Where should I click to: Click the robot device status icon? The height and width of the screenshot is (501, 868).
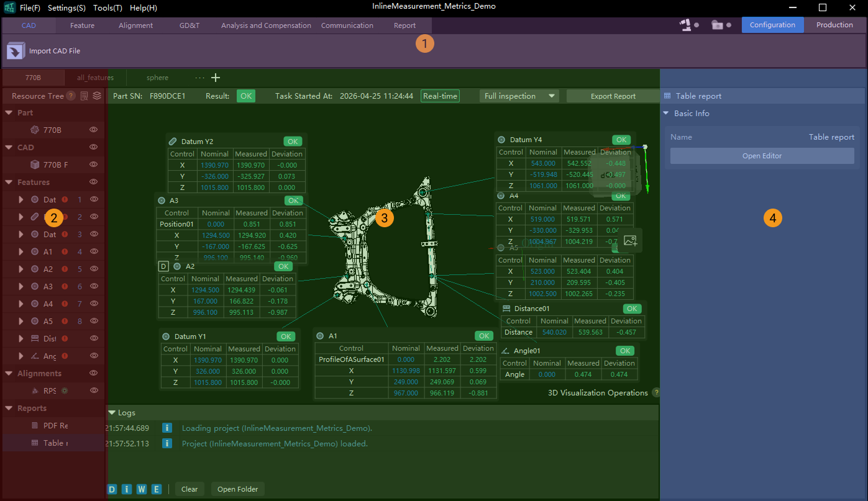[685, 24]
